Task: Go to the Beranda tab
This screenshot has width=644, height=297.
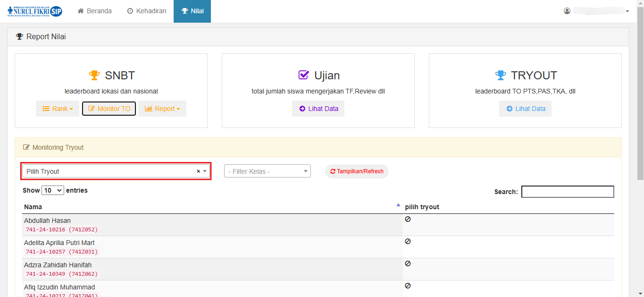Action: (x=94, y=11)
